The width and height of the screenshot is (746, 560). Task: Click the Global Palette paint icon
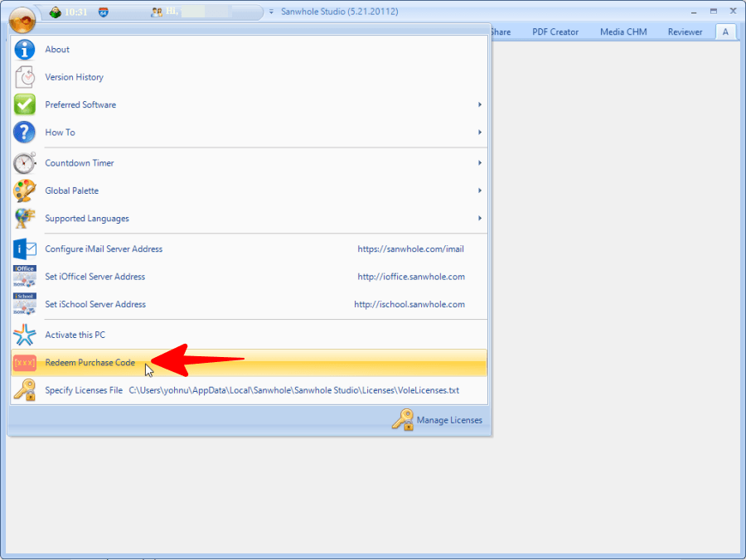tap(24, 191)
